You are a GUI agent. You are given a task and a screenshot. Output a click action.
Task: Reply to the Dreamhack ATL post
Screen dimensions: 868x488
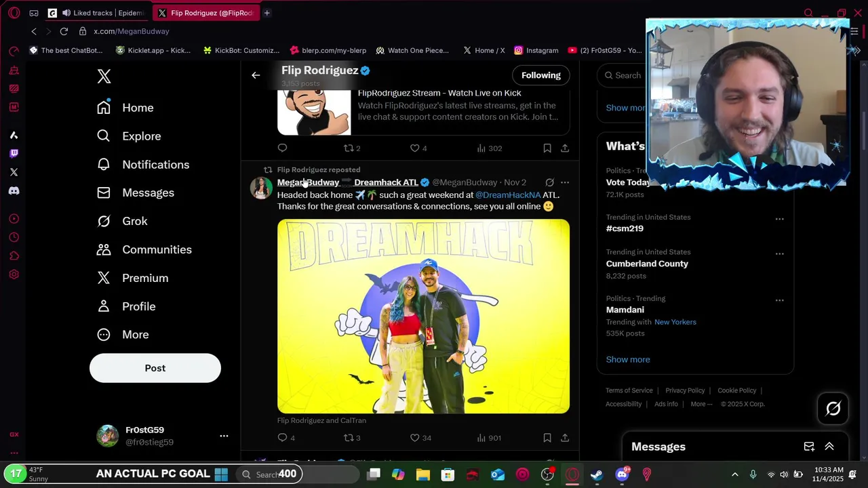[x=283, y=438]
